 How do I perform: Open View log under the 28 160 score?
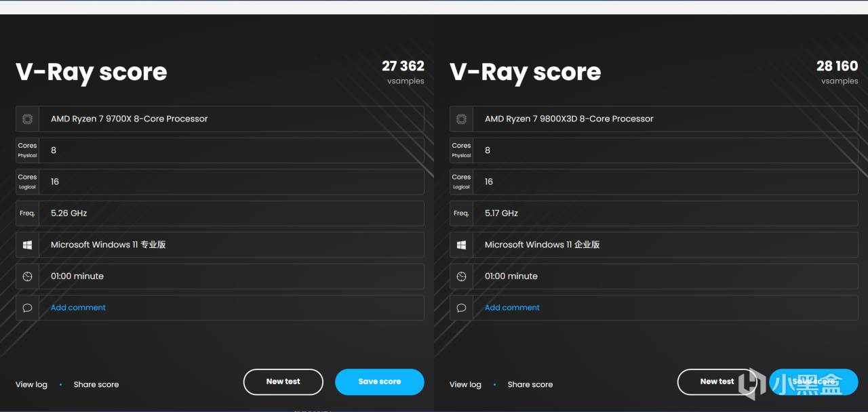coord(465,384)
